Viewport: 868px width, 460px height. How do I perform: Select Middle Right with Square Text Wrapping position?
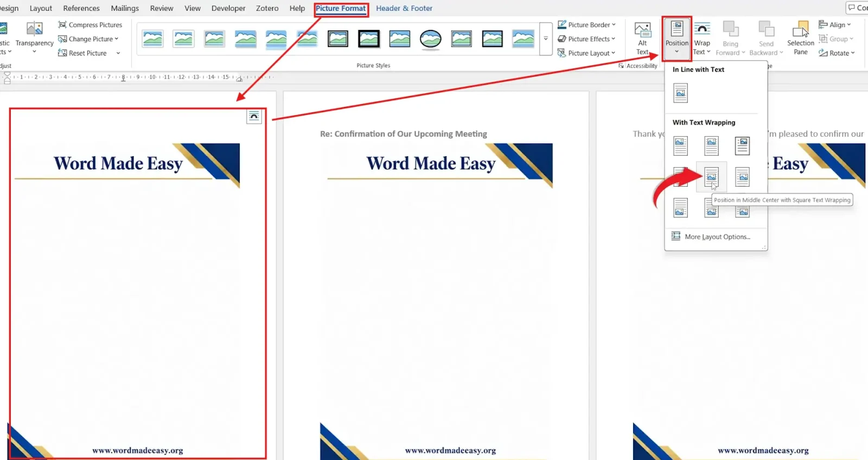[x=742, y=177]
